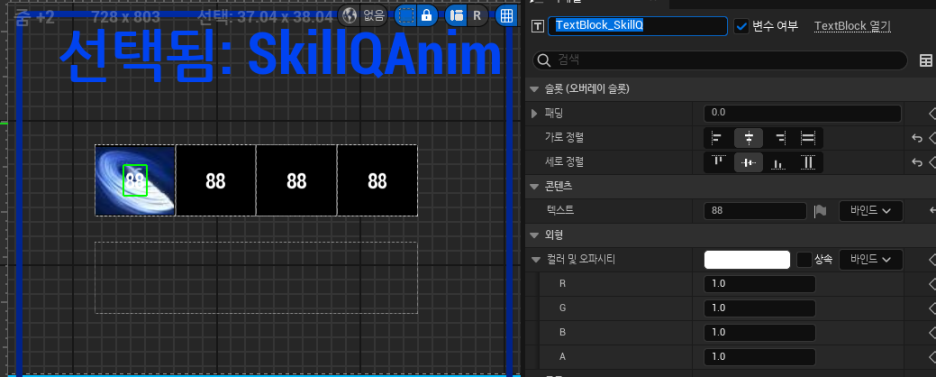Select the fourth black skill slot
Viewport: 936px width, 377px height.
pyautogui.click(x=377, y=180)
